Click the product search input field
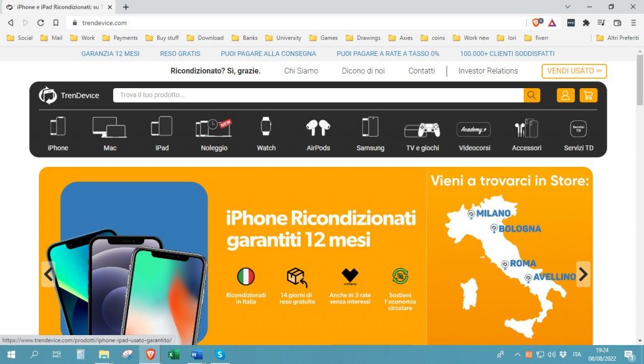644x364 pixels. point(318,95)
